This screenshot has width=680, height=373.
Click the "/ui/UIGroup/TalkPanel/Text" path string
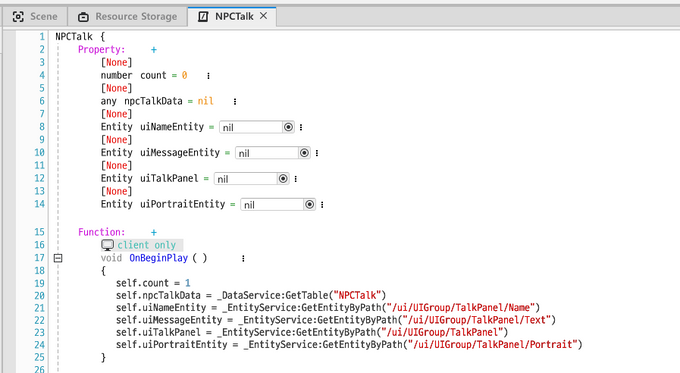(x=477, y=320)
